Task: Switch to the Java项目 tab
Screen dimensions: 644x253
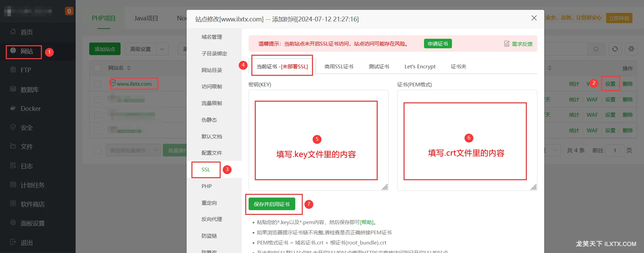Action: coord(146,18)
